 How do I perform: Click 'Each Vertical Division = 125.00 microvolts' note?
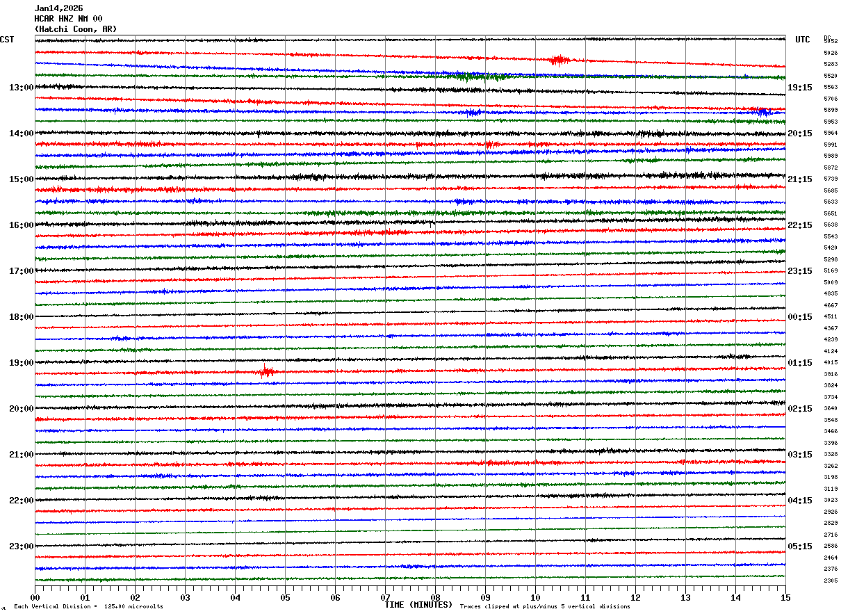point(89,607)
